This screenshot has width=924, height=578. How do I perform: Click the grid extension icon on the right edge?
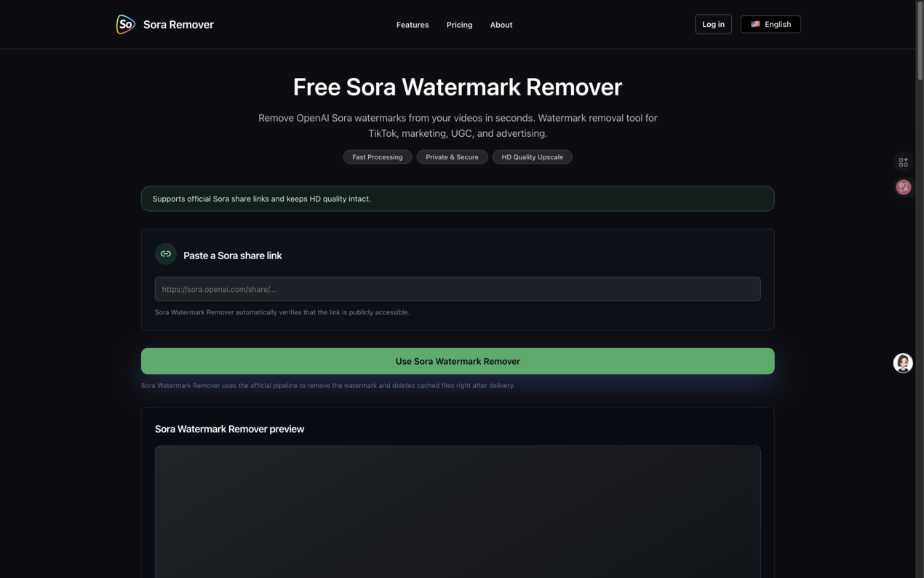pyautogui.click(x=903, y=162)
